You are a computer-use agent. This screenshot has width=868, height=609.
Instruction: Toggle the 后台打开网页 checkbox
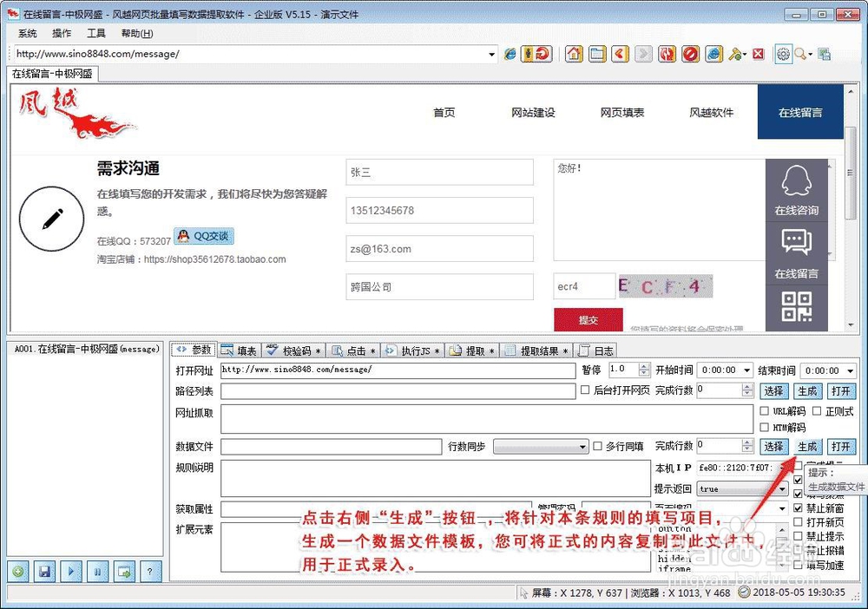(x=584, y=390)
